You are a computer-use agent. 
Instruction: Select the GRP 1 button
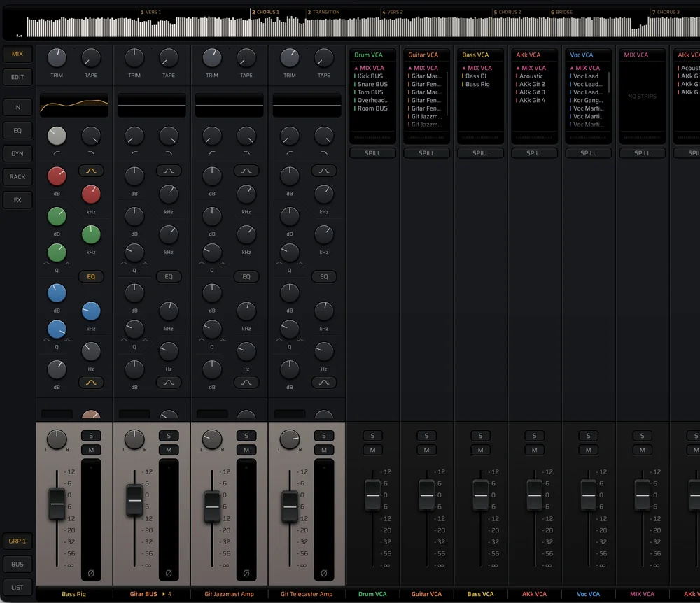click(x=17, y=541)
